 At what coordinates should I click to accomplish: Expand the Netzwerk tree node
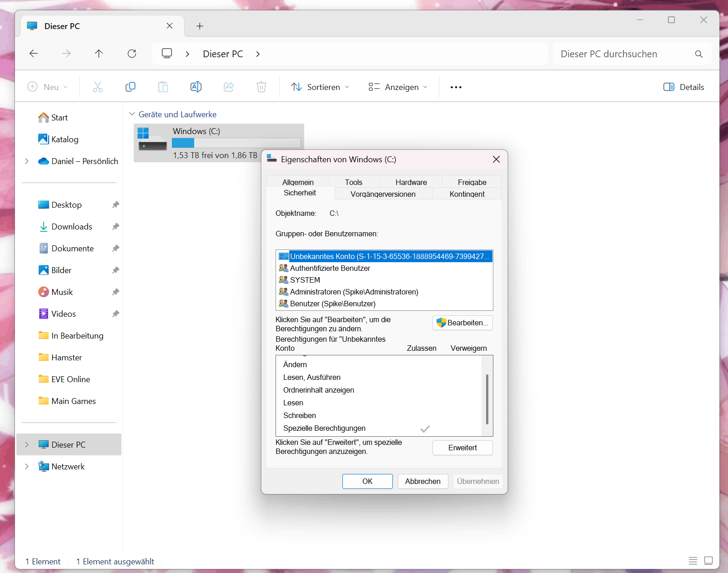[27, 467]
